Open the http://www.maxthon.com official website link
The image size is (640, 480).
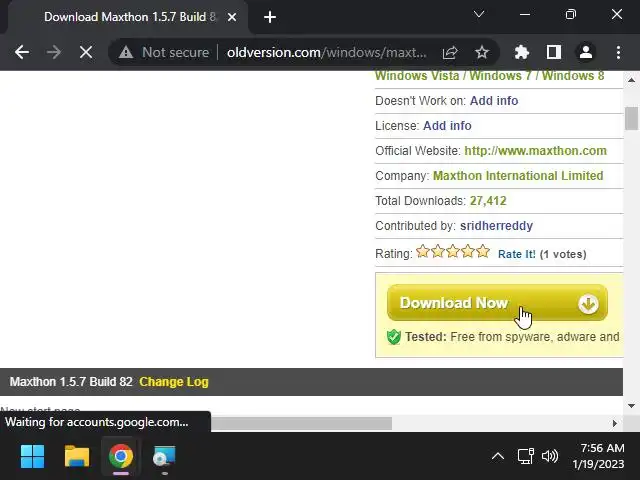click(x=536, y=151)
